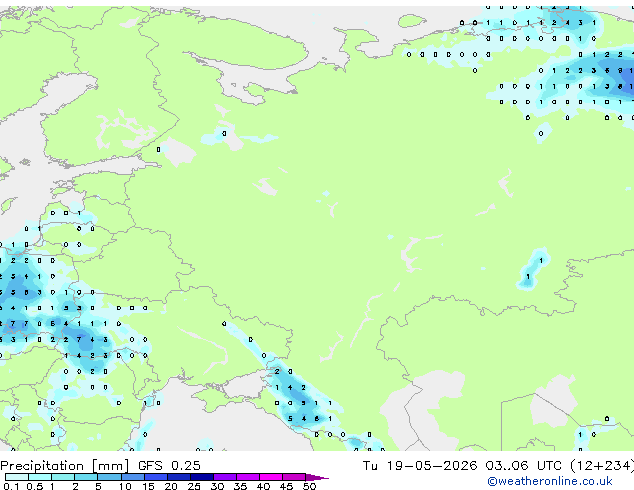
Task: Click the 1–2 mm legend color box
Action: (63, 477)
